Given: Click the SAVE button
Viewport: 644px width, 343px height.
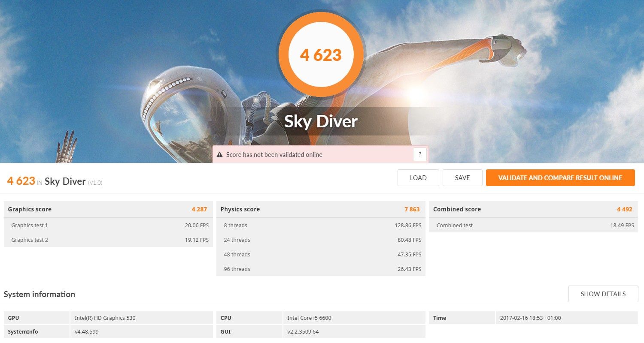Looking at the screenshot, I should pyautogui.click(x=462, y=178).
